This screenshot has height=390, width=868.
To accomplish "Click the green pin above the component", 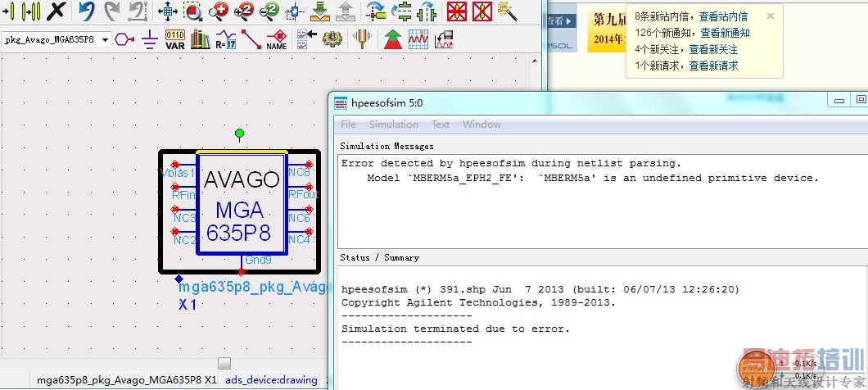I will tap(239, 134).
